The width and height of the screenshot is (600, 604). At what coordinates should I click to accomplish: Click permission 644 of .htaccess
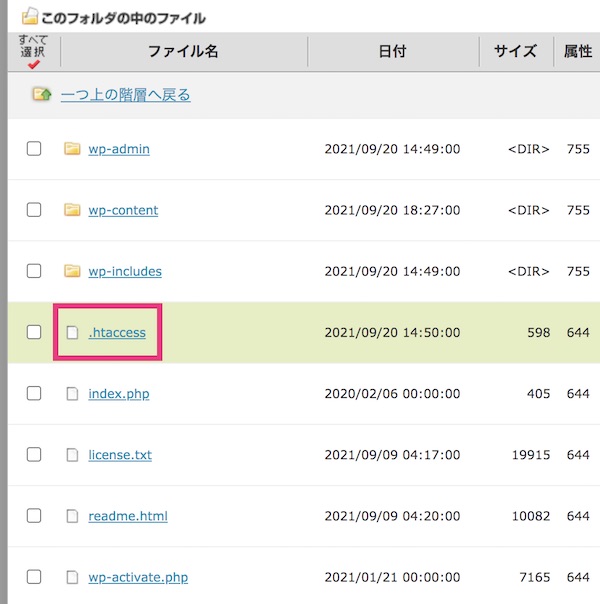[578, 333]
